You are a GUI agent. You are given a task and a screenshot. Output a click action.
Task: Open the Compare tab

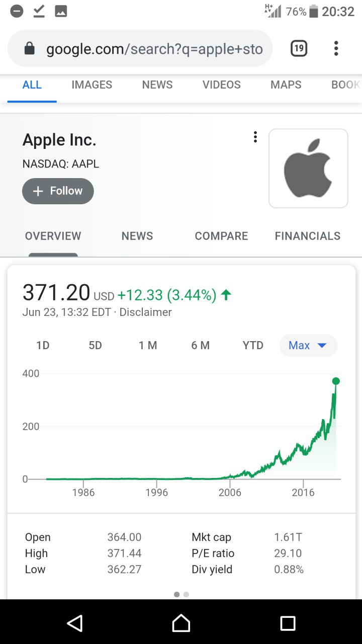(x=221, y=236)
